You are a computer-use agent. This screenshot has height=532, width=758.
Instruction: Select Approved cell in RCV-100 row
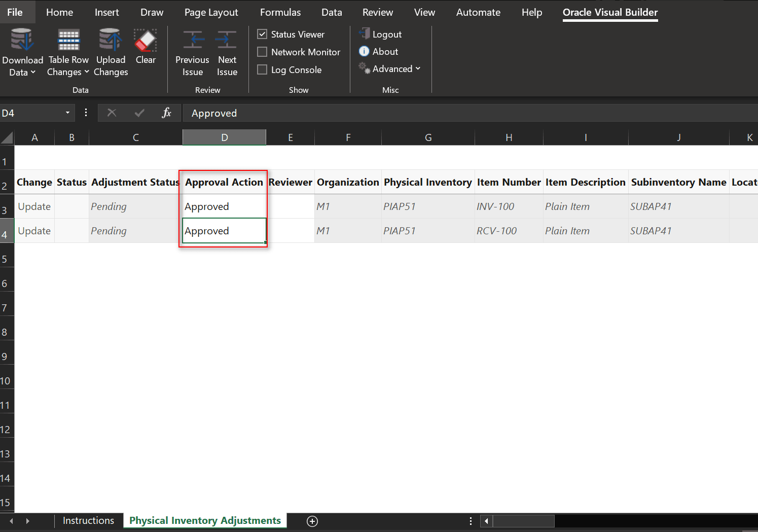click(224, 231)
